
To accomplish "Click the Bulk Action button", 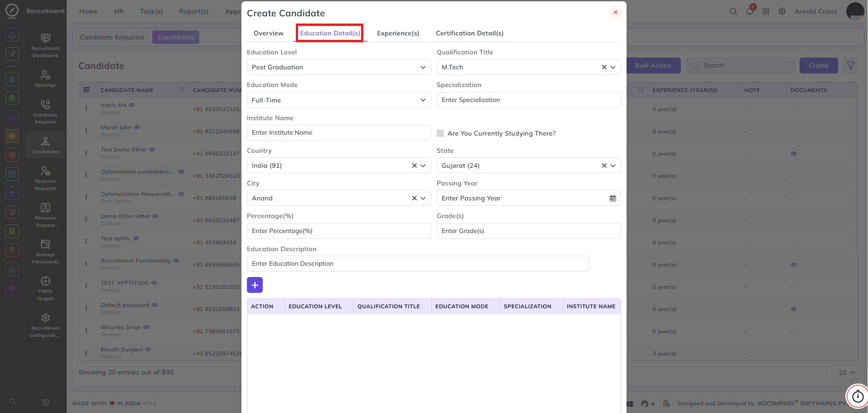I will (653, 66).
